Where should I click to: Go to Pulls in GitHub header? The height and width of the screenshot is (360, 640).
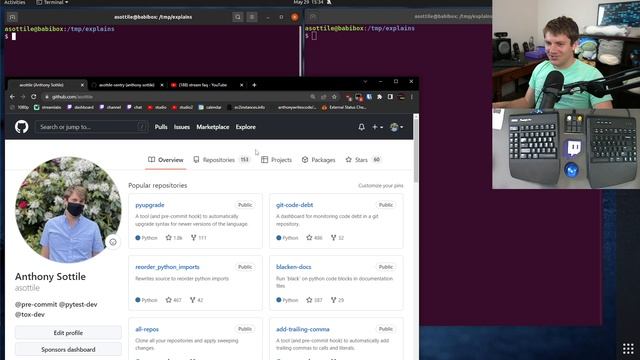(x=161, y=127)
